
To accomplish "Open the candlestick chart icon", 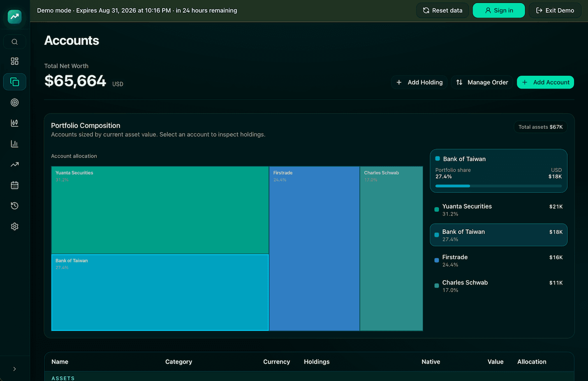I will (x=14, y=123).
